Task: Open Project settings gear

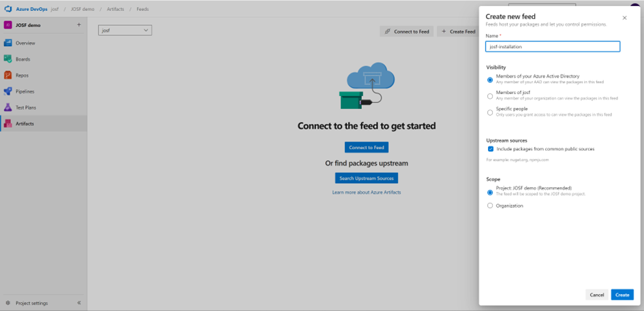Action: tap(8, 303)
